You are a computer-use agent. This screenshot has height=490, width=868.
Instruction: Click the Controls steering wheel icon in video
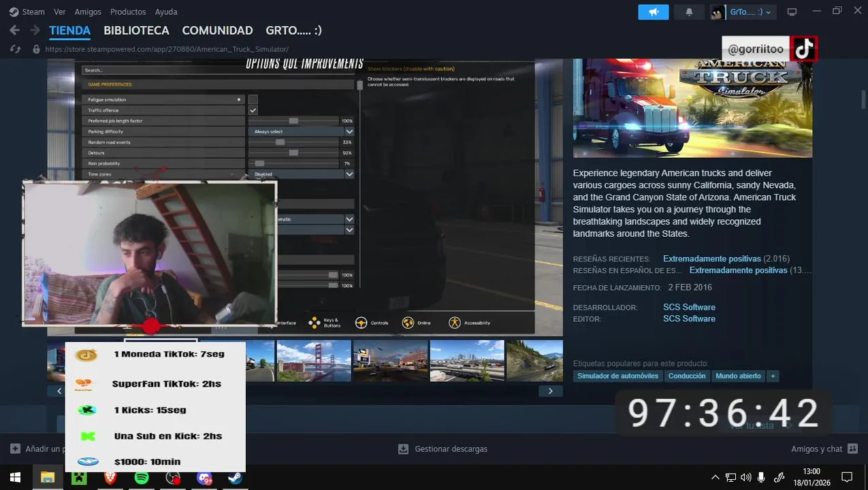pos(361,323)
